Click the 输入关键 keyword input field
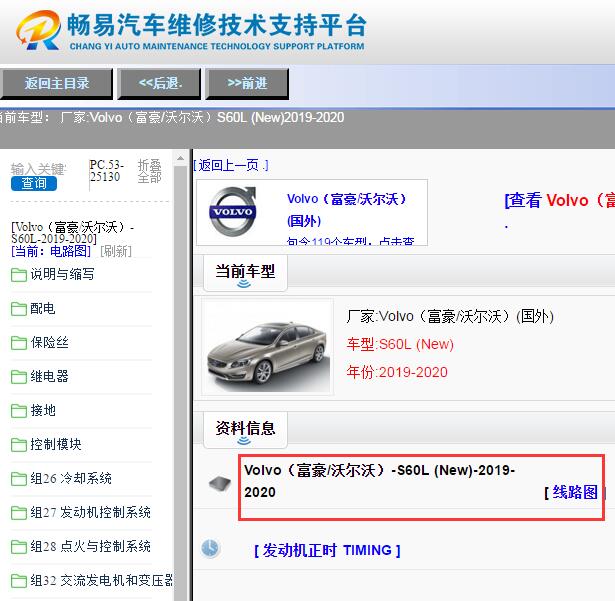Viewport: 615px width, 601px height. (x=38, y=169)
